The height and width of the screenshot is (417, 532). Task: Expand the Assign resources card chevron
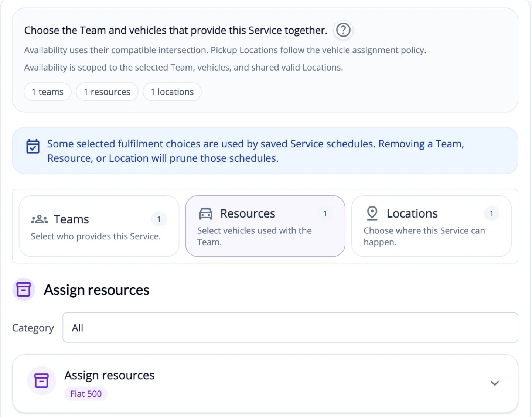(x=495, y=383)
